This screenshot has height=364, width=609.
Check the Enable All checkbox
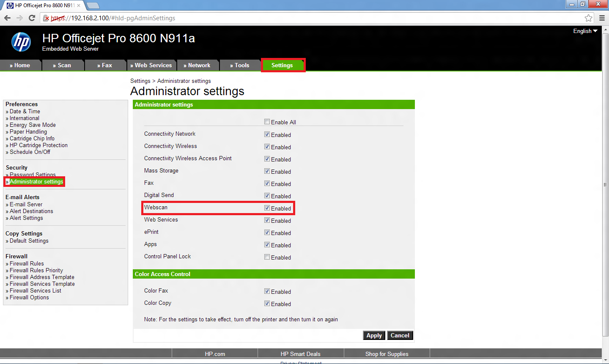pos(267,122)
